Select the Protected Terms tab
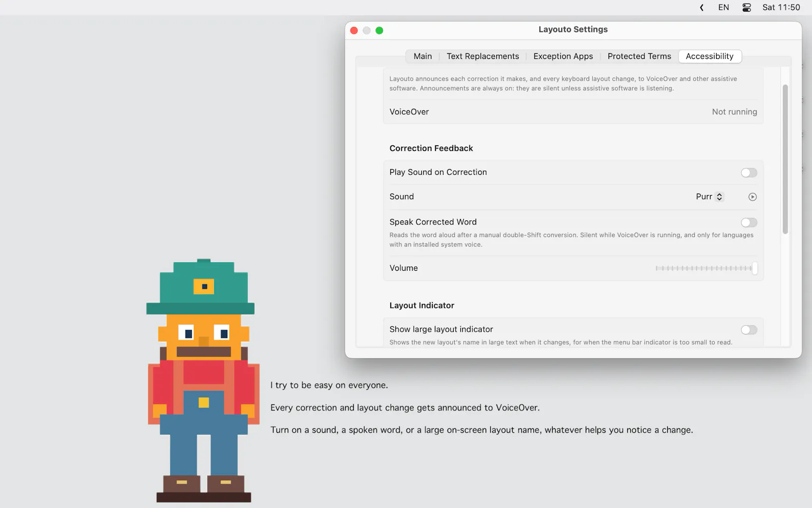The height and width of the screenshot is (508, 812). coord(639,56)
